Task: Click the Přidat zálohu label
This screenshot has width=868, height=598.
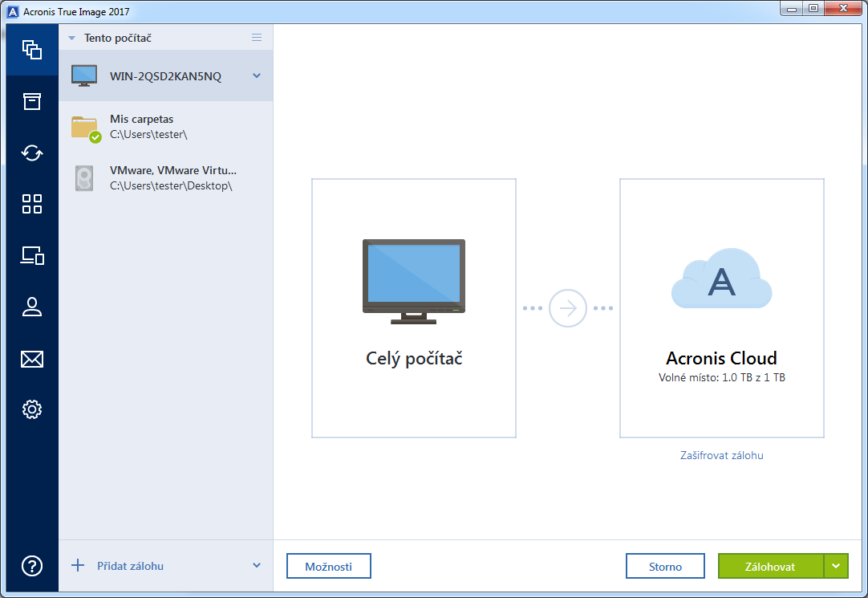Action: coord(130,566)
